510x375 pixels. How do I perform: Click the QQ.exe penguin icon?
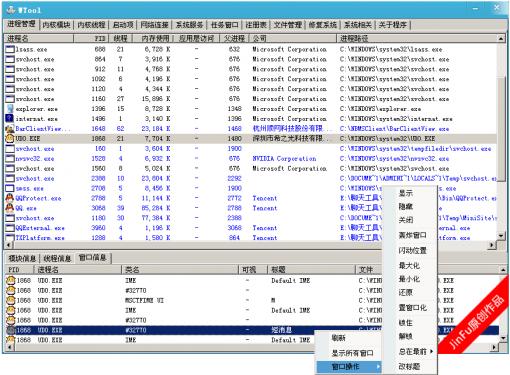click(10, 208)
